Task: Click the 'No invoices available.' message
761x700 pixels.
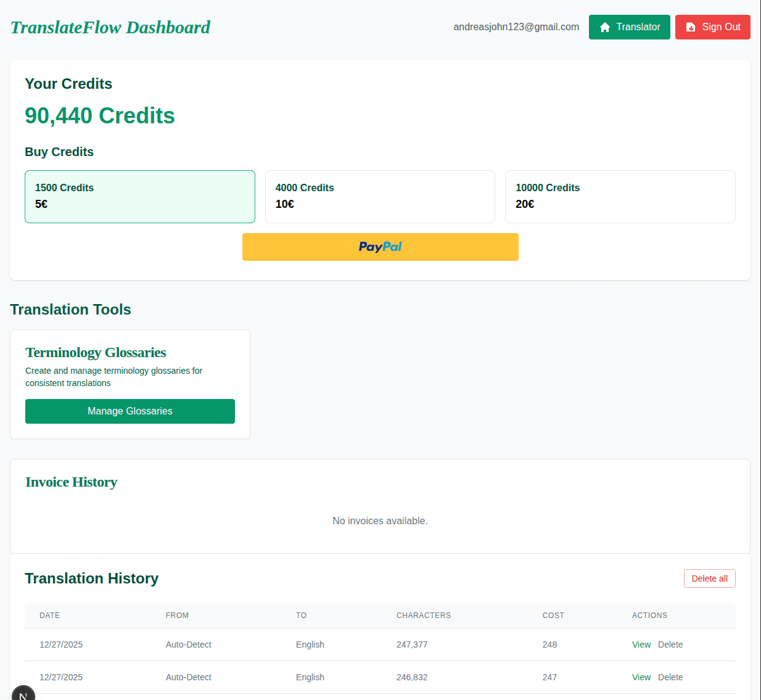Action: coord(380,521)
